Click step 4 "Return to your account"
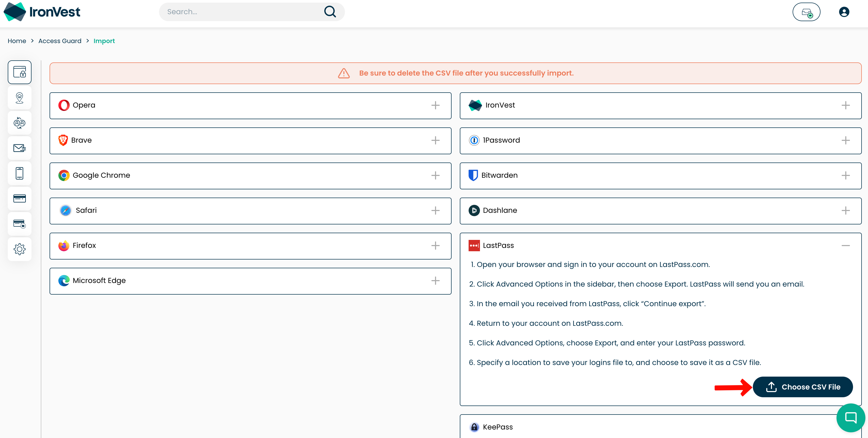 [546, 323]
